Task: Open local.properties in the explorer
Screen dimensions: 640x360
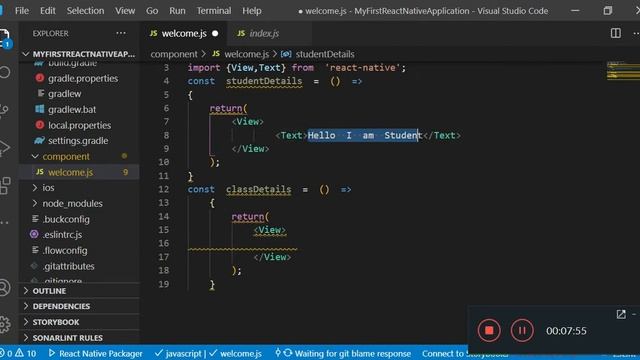Action: tap(79, 125)
